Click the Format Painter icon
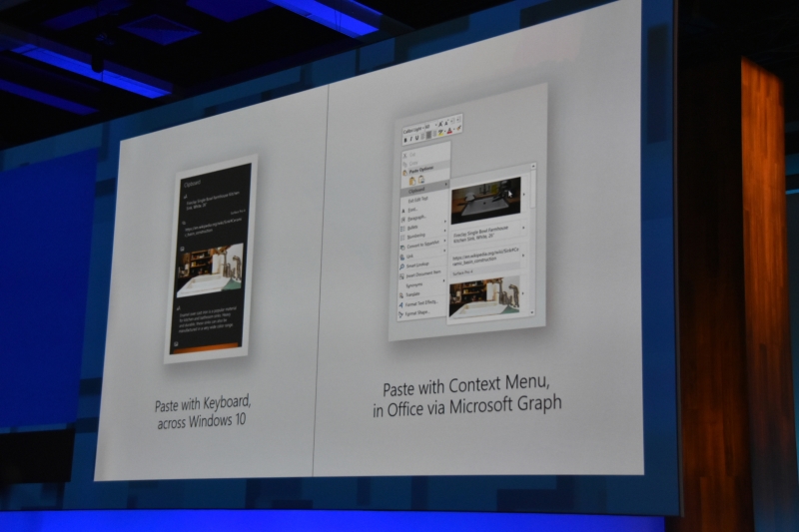This screenshot has width=799, height=532. pos(458,129)
